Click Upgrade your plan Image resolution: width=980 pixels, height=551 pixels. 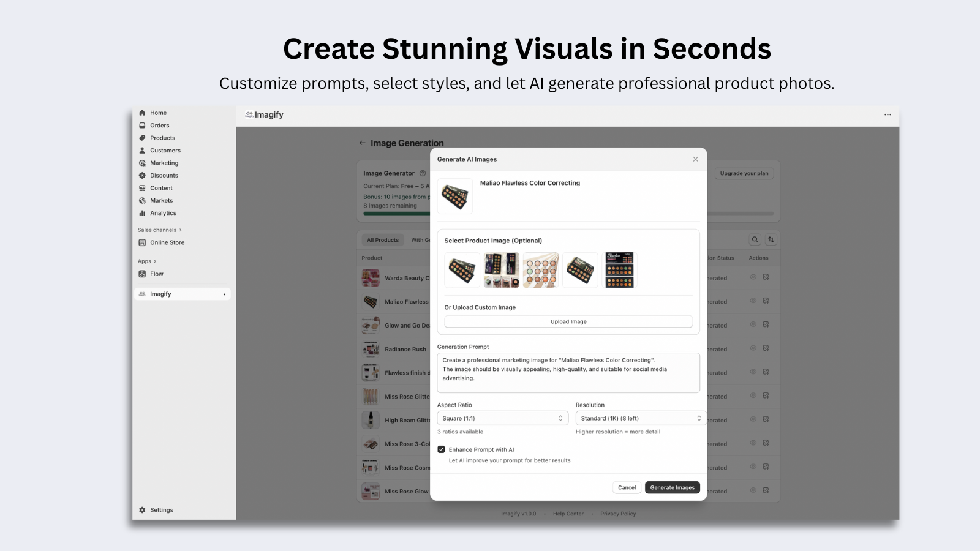pyautogui.click(x=744, y=173)
